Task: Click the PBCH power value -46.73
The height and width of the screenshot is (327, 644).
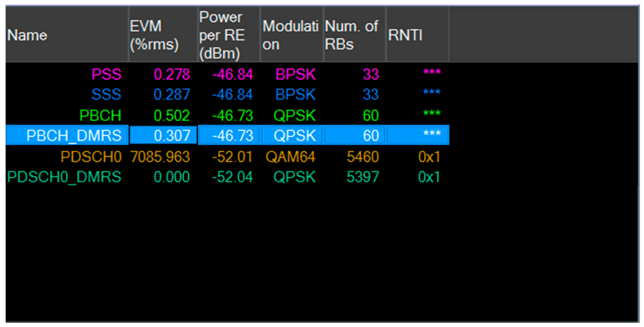Action: pyautogui.click(x=232, y=115)
